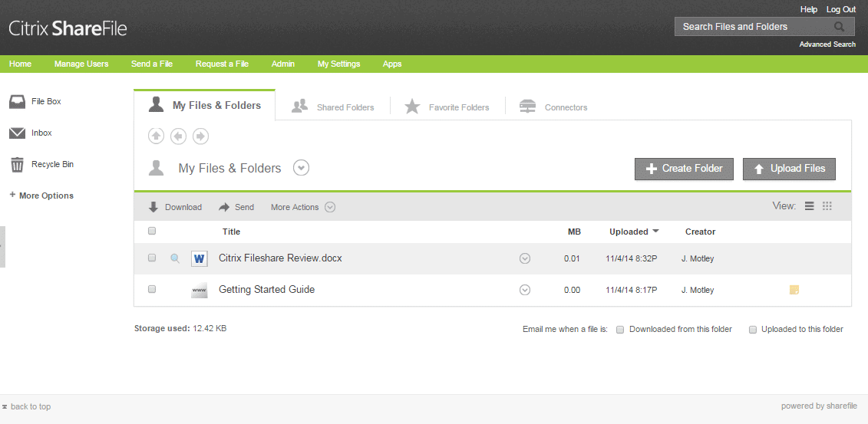Screen dimensions: 868x424
Task: Click the yellow note icon on Getting Started Guide row
Action: 794,290
